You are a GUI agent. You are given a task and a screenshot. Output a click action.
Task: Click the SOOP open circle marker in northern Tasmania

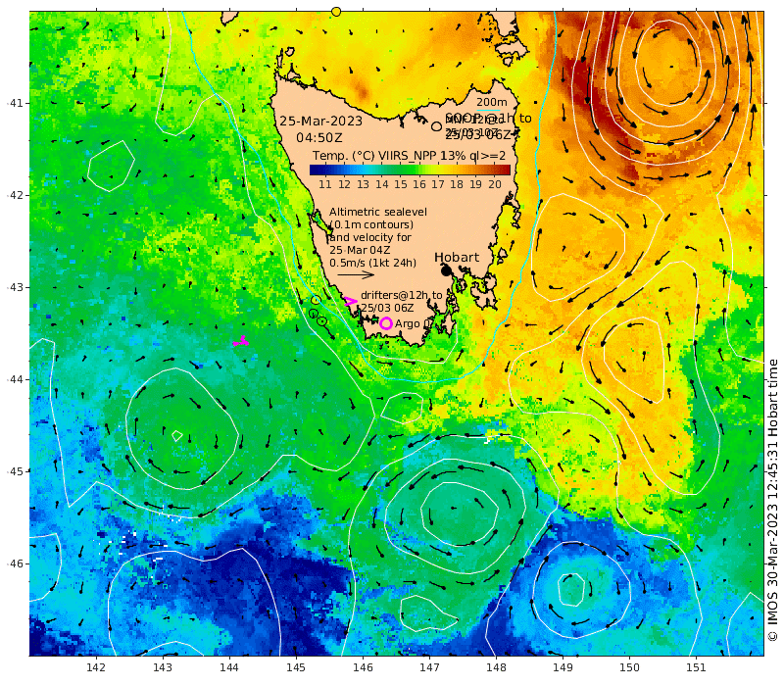pos(436,126)
